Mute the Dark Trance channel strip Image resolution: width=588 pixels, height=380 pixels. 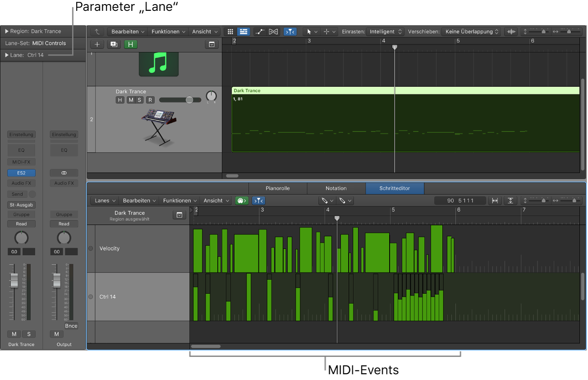click(14, 334)
